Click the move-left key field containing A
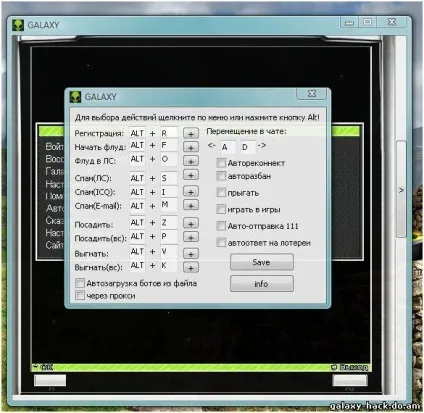Image resolution: width=424 pixels, height=413 pixels. pyautogui.click(x=227, y=147)
